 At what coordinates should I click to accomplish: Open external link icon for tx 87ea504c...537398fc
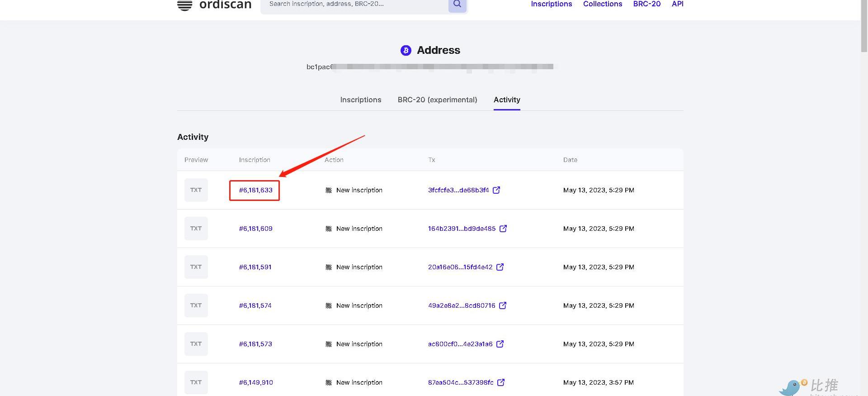[x=501, y=382]
